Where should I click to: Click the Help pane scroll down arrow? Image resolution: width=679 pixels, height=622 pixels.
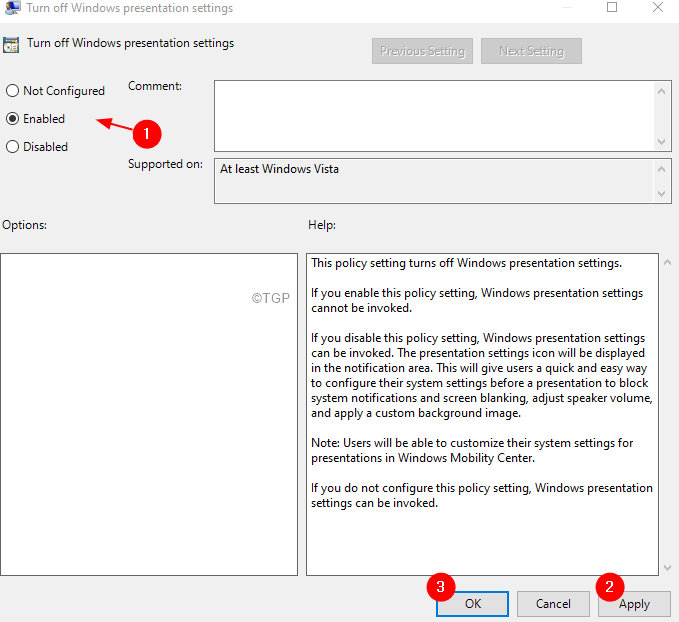[x=668, y=567]
